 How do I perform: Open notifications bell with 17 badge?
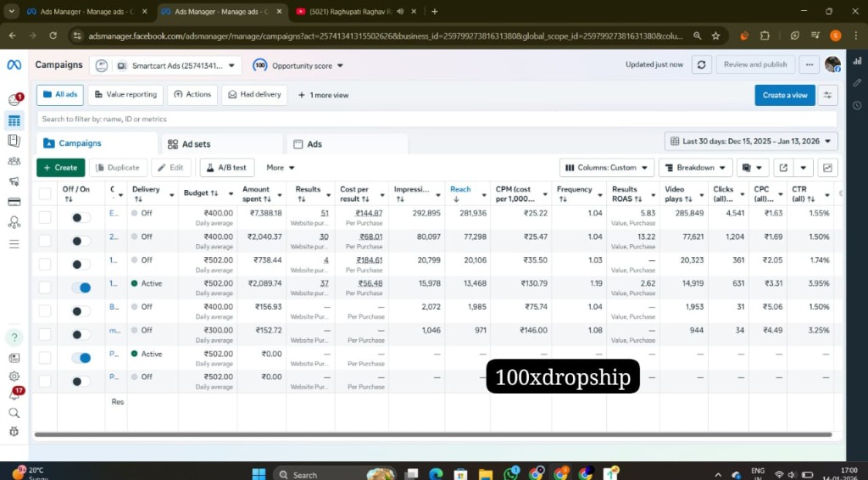pyautogui.click(x=15, y=394)
